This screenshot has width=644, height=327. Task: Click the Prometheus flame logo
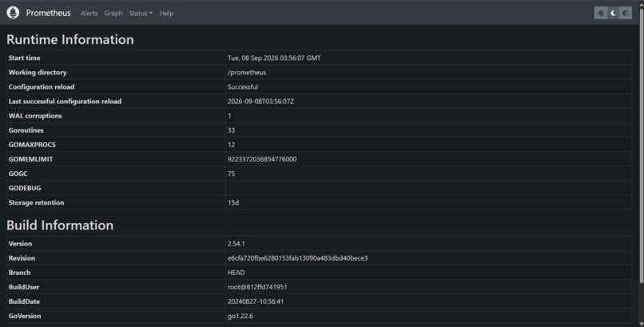tap(13, 13)
